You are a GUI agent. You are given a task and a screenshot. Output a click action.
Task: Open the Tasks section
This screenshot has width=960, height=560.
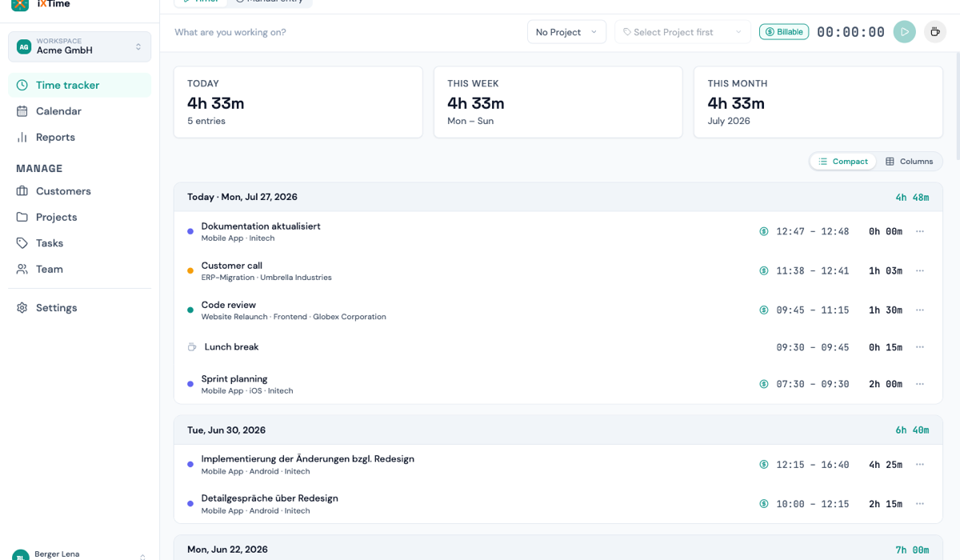79,243
